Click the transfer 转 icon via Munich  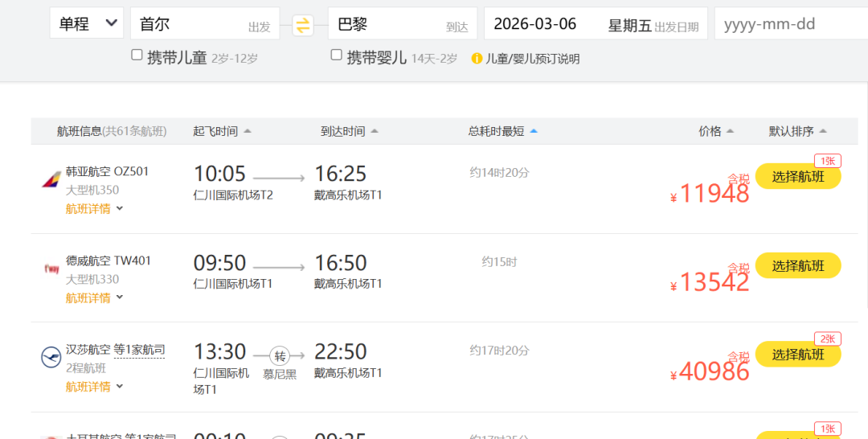280,356
